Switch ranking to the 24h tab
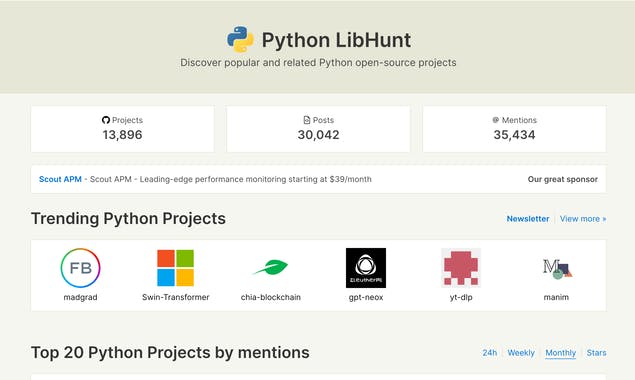The width and height of the screenshot is (635, 380). click(489, 353)
